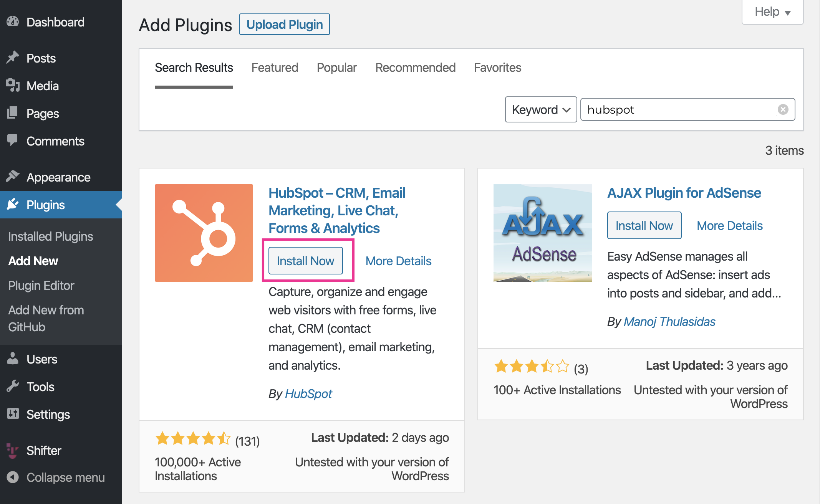Open the HubSpot author link
Image resolution: width=820 pixels, height=504 pixels.
pos(308,394)
